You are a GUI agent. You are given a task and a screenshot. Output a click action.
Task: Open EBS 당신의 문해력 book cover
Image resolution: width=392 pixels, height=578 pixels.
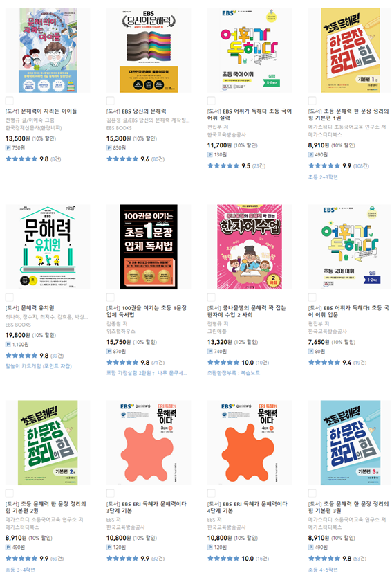pos(149,50)
